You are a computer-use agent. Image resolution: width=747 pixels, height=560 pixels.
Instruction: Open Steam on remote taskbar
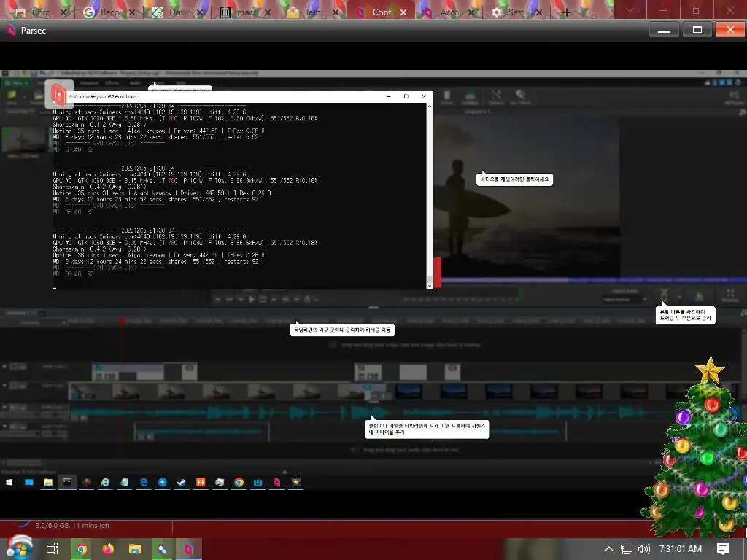click(x=182, y=483)
